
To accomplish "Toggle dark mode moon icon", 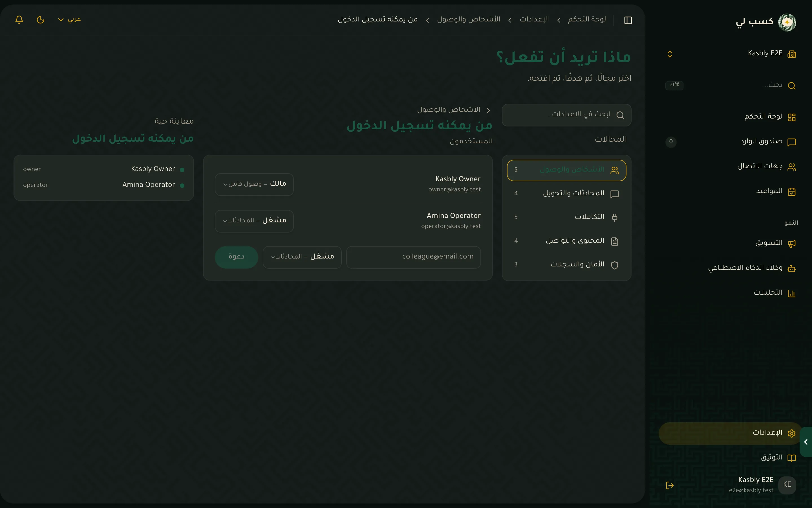I will [x=41, y=19].
